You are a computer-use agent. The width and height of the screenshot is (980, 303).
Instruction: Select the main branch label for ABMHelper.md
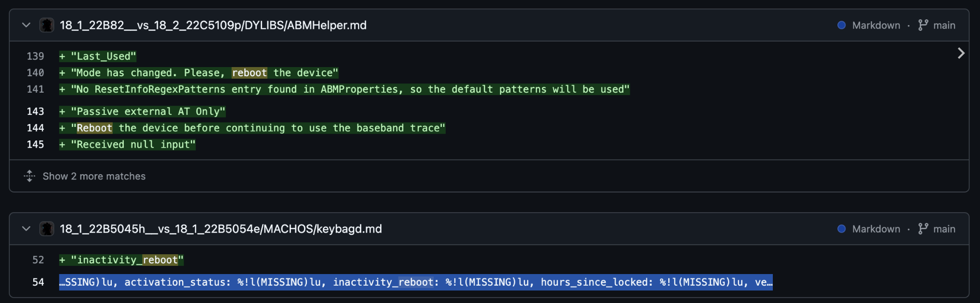pos(944,25)
